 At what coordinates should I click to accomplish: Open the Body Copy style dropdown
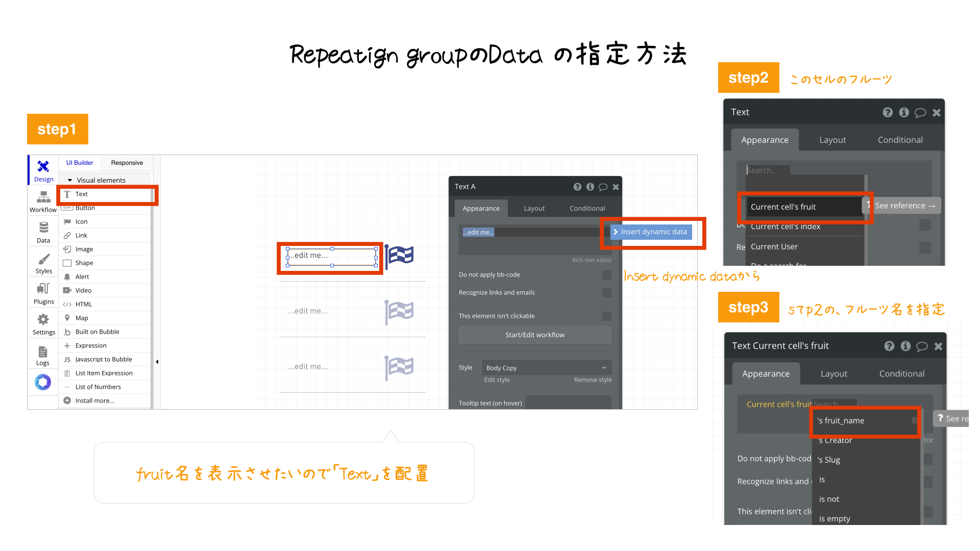pos(546,367)
